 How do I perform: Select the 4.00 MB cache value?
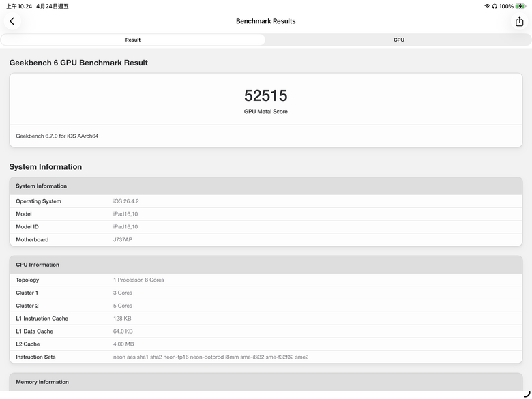coord(123,344)
